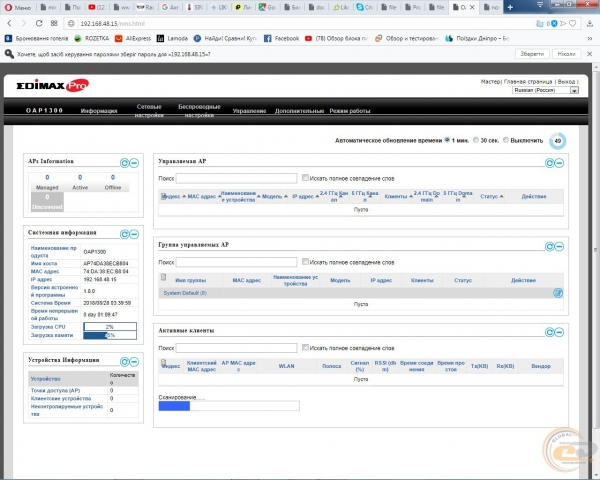
Task: Collapse the Активные клиенты panel
Action: tap(559, 332)
